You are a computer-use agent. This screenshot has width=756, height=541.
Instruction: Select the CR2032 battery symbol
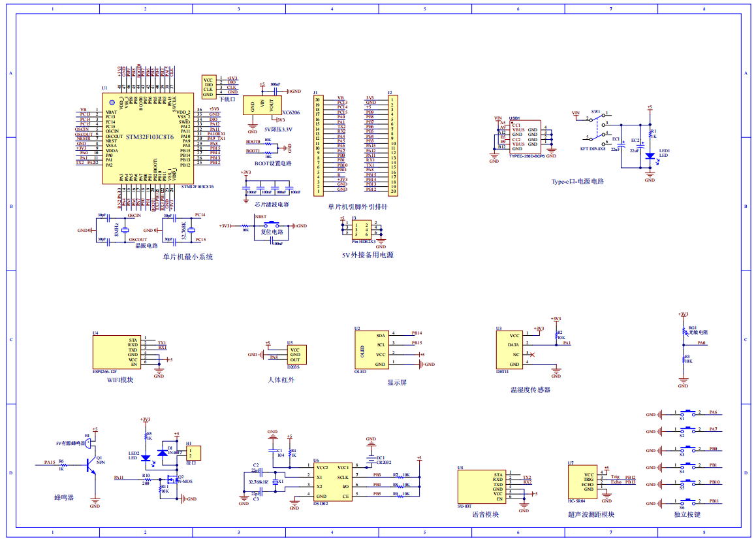click(371, 459)
